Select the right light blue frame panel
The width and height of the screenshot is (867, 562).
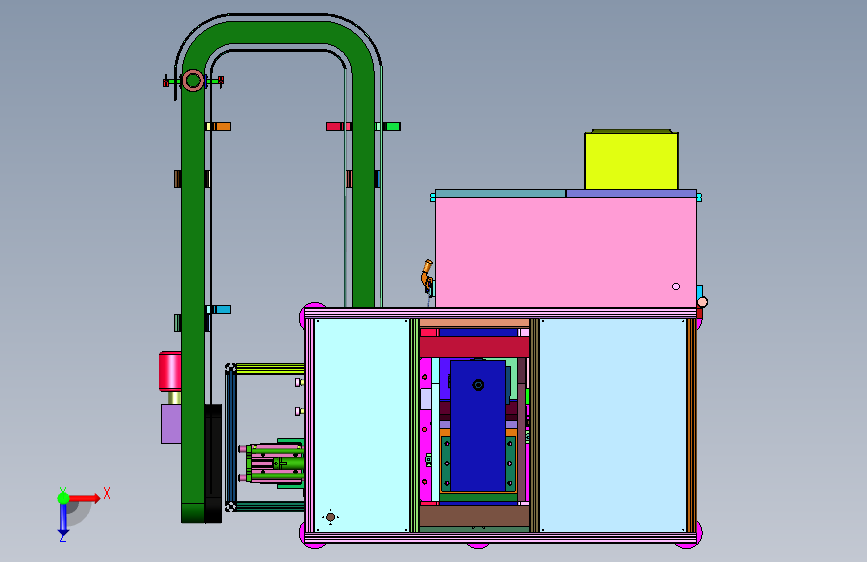coord(613,425)
